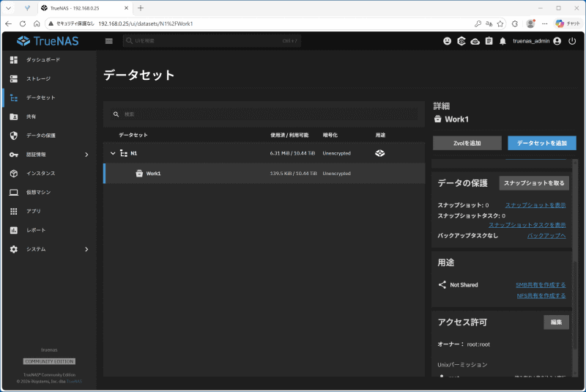Click the power button icon
This screenshot has width=586, height=392.
pyautogui.click(x=572, y=41)
